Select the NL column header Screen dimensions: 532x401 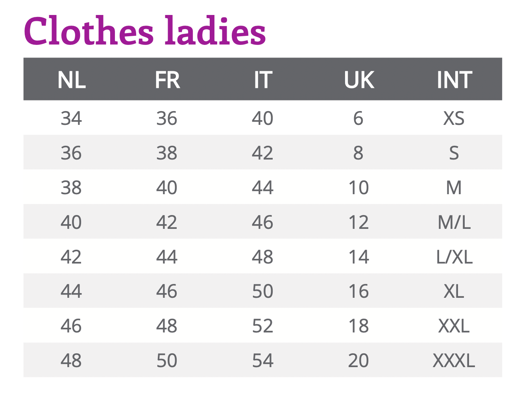coord(72,80)
